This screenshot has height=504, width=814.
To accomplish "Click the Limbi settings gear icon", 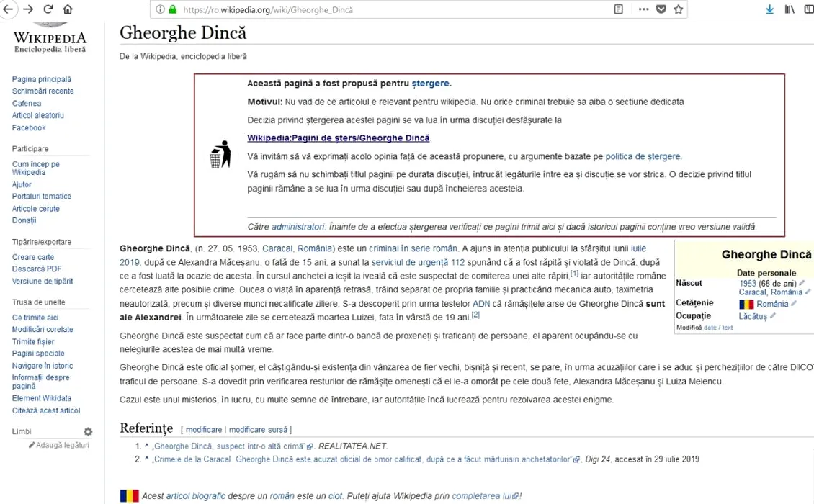I will (x=88, y=432).
